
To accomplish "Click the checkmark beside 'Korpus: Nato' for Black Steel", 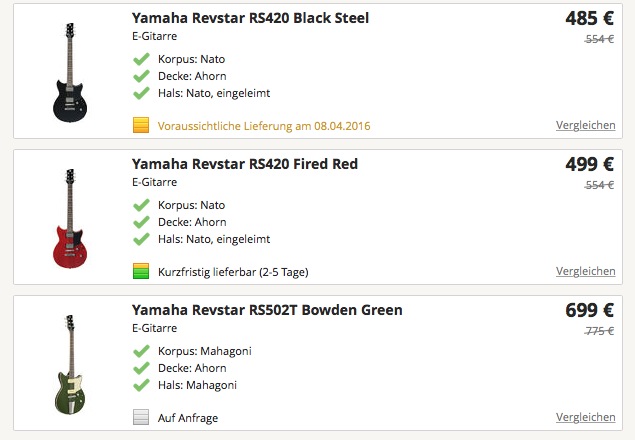I will 141,59.
